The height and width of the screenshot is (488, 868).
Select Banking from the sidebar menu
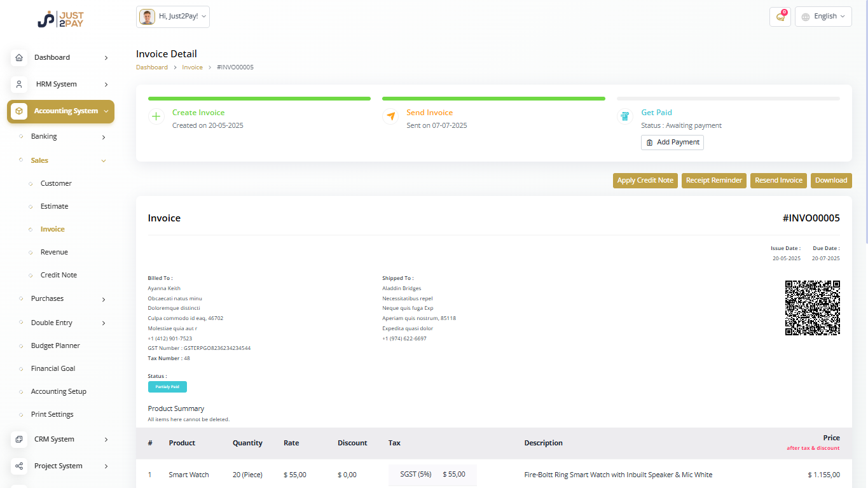pyautogui.click(x=43, y=136)
